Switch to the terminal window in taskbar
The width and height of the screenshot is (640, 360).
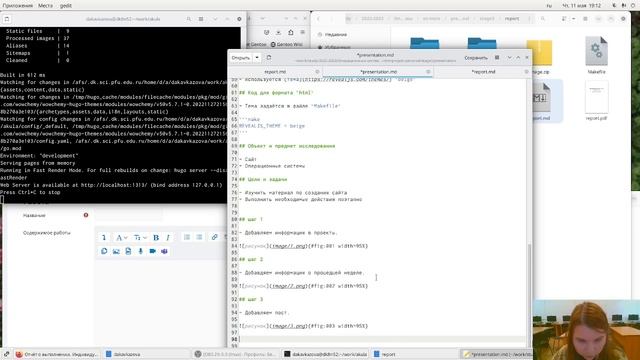tap(325, 354)
